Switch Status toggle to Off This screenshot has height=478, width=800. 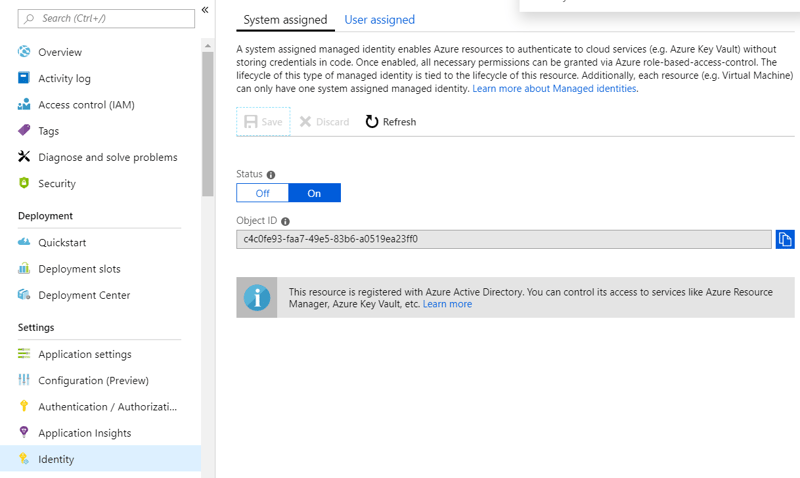point(262,193)
